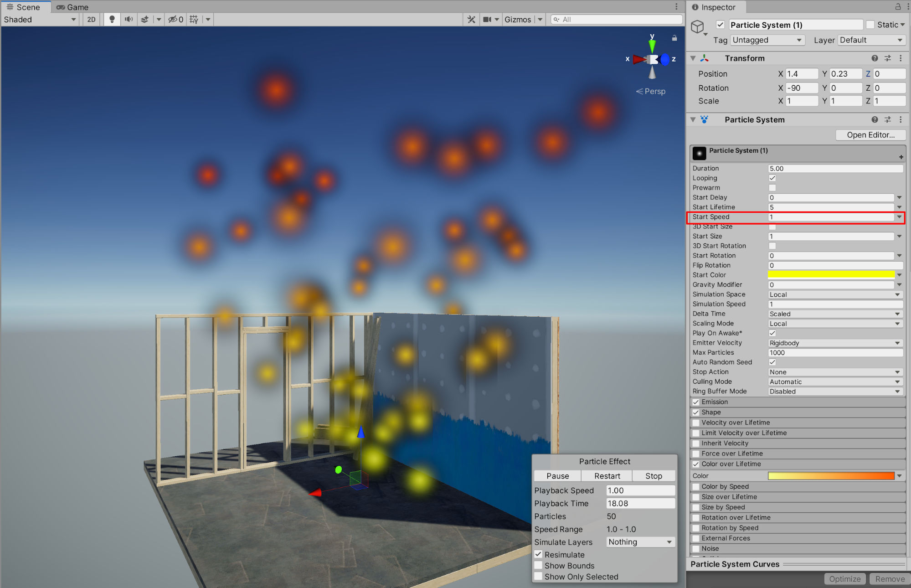This screenshot has height=588, width=911.
Task: Toggle 2D view mode button
Action: click(91, 19)
